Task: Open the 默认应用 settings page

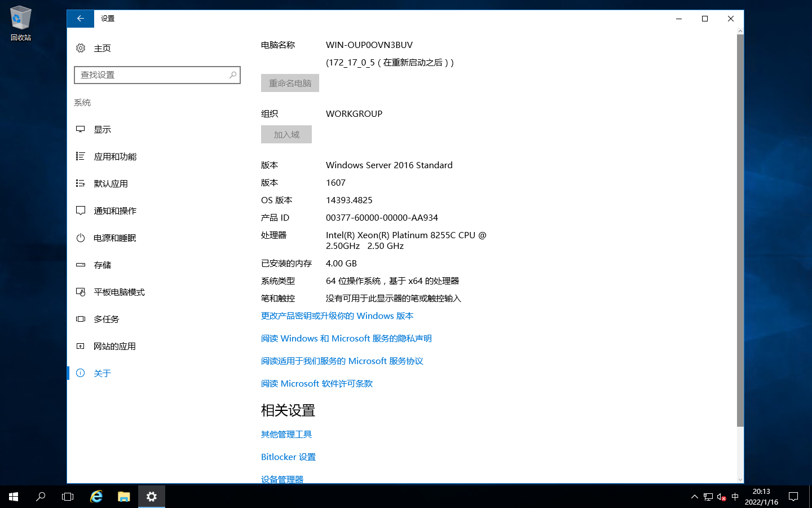Action: [111, 183]
